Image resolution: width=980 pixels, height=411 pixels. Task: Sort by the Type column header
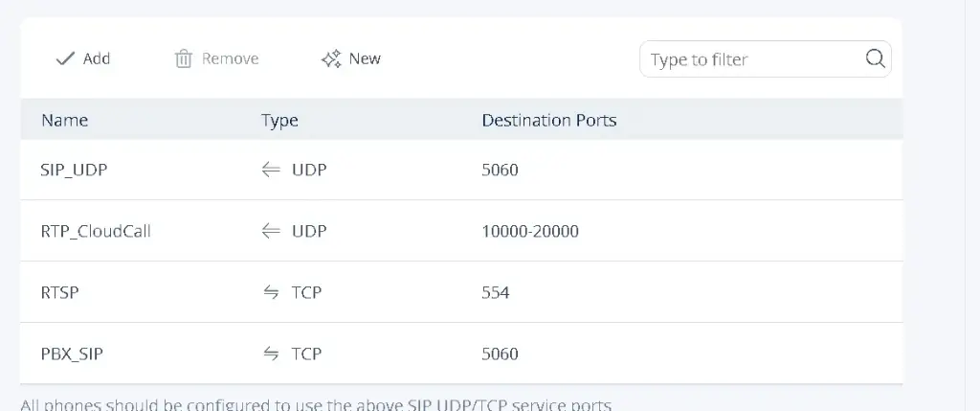pyautogui.click(x=279, y=121)
